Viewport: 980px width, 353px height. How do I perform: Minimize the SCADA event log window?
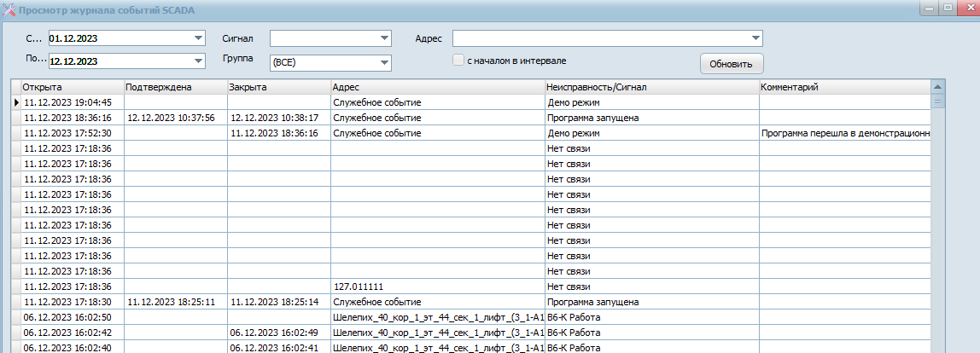[x=928, y=8]
